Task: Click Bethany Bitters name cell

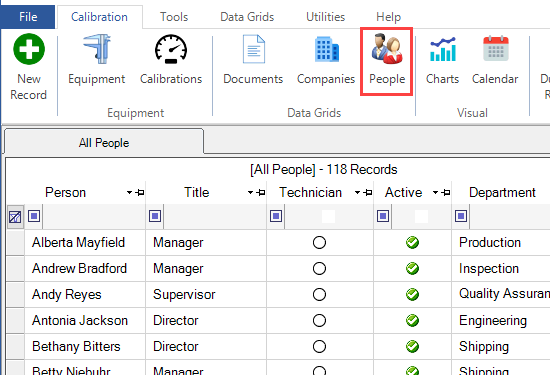Action: click(85, 346)
